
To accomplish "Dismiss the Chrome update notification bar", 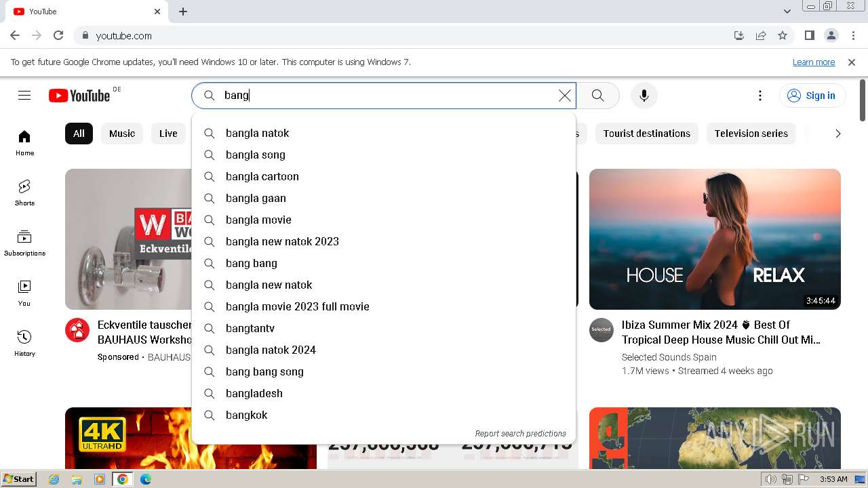I will pyautogui.click(x=852, y=62).
